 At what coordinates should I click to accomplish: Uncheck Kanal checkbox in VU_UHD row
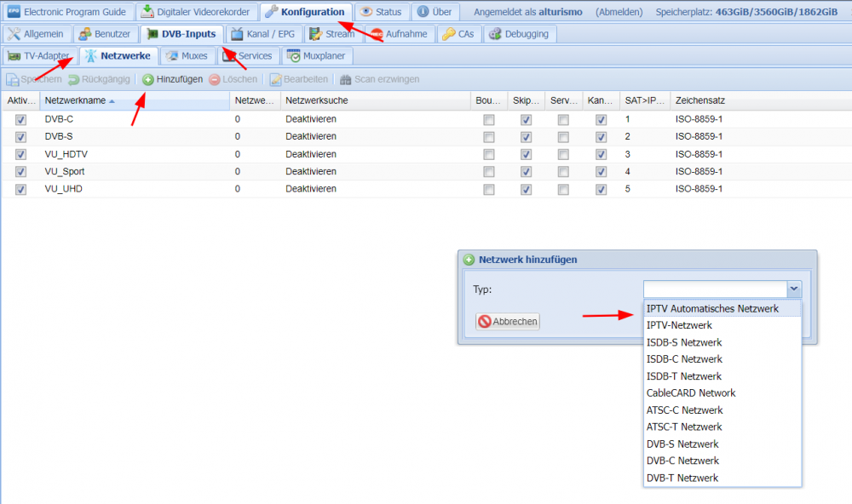(x=601, y=190)
